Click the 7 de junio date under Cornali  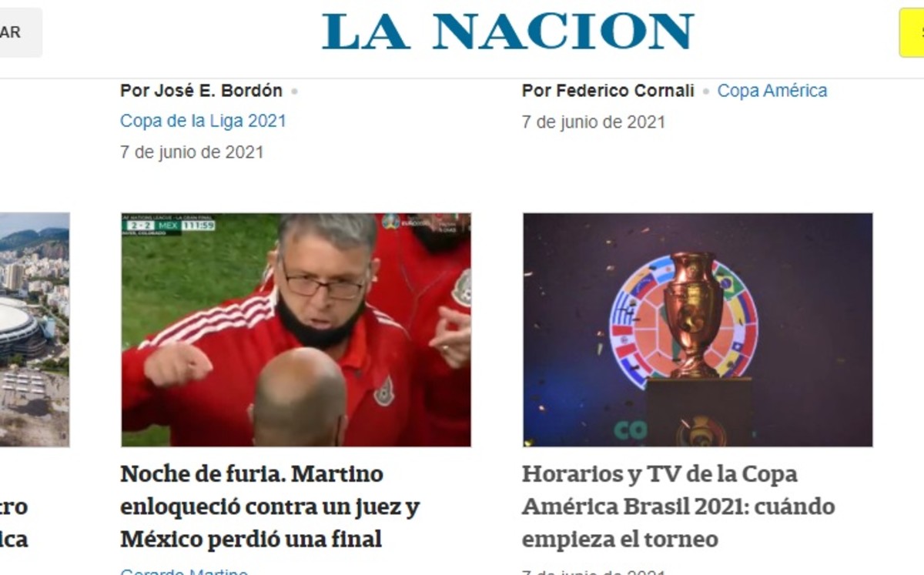click(x=594, y=122)
